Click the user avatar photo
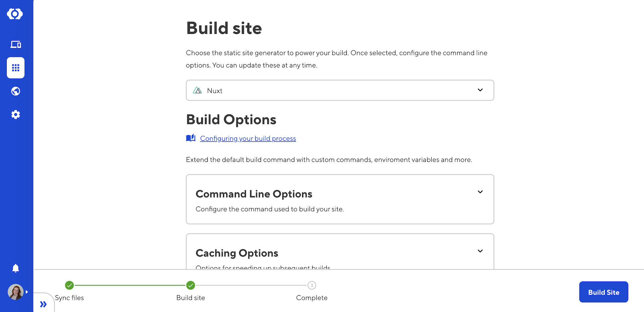Viewport: 644px width, 312px height. tap(15, 292)
